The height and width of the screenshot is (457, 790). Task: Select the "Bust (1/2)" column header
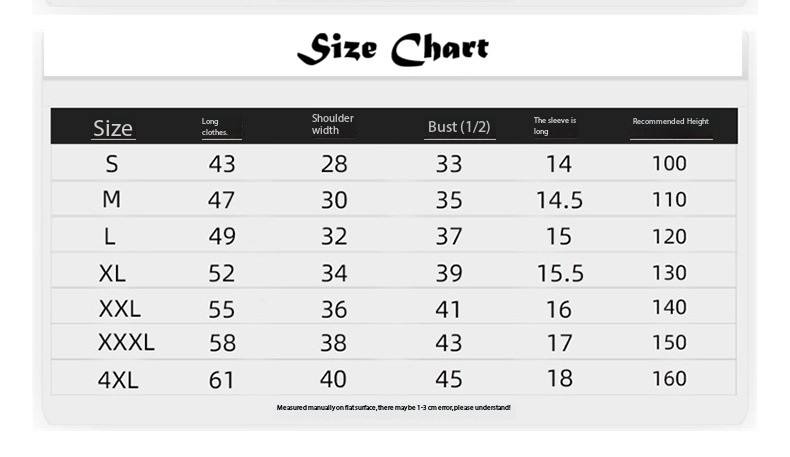pyautogui.click(x=459, y=127)
